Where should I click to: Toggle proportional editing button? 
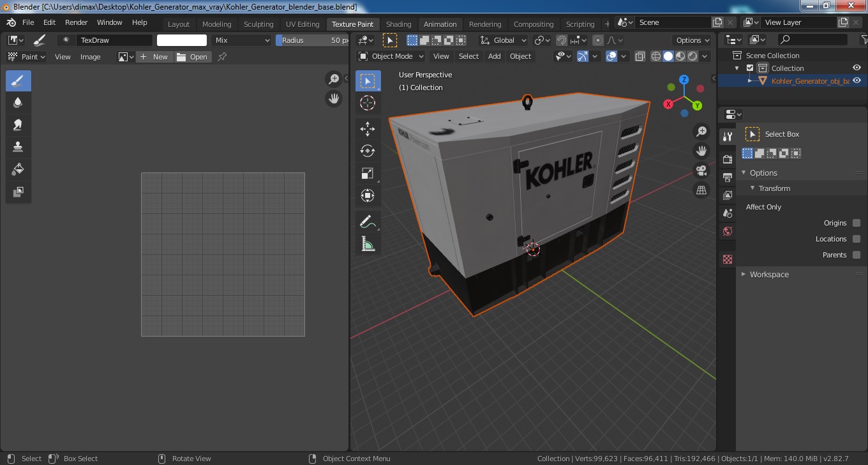click(x=598, y=40)
